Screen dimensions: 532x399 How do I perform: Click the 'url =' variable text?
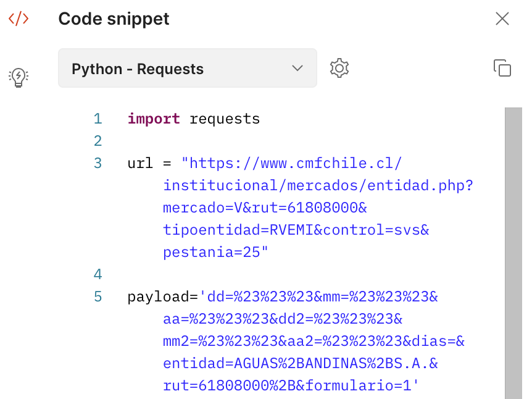coord(149,163)
